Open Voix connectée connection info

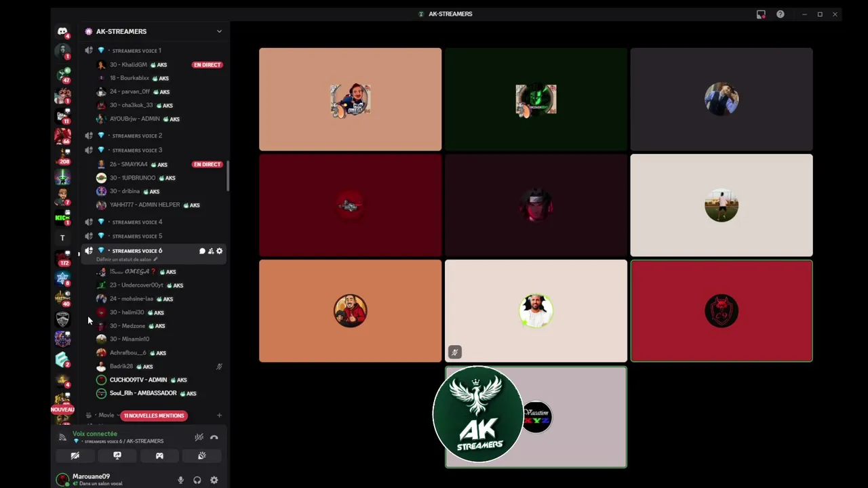point(95,434)
